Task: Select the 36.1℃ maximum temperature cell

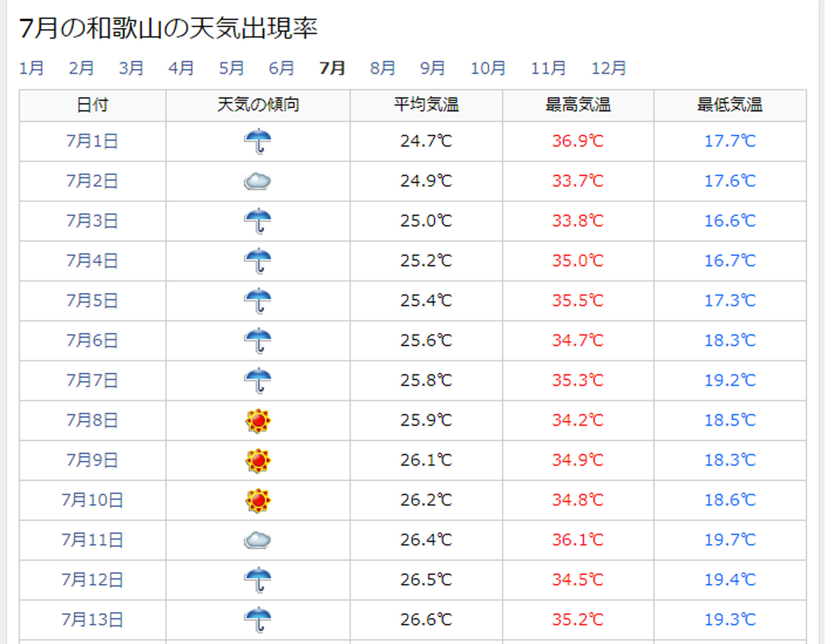Action: click(x=578, y=540)
